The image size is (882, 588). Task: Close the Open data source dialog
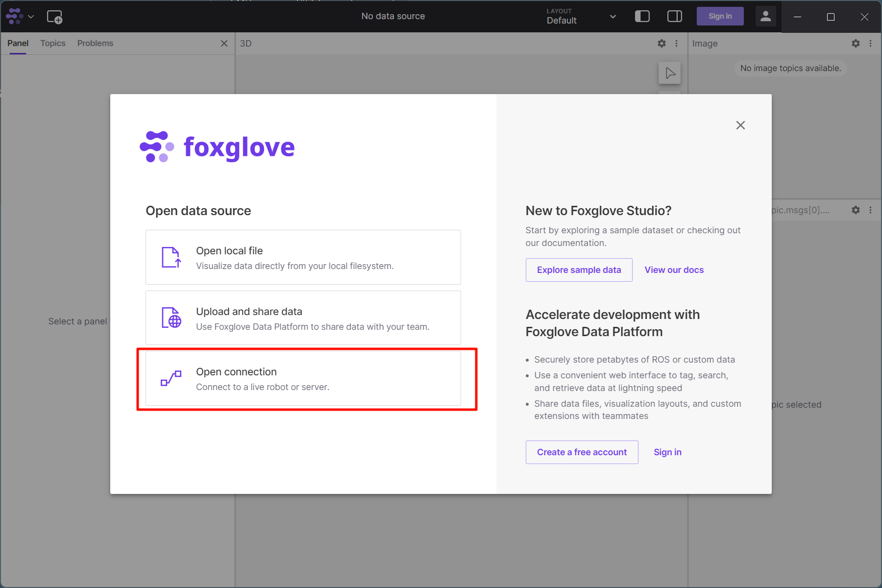(740, 125)
